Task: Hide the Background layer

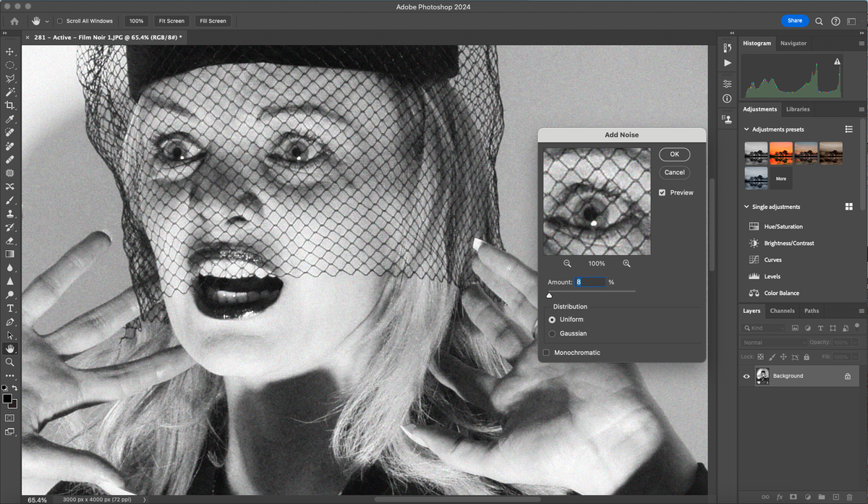Action: (746, 375)
